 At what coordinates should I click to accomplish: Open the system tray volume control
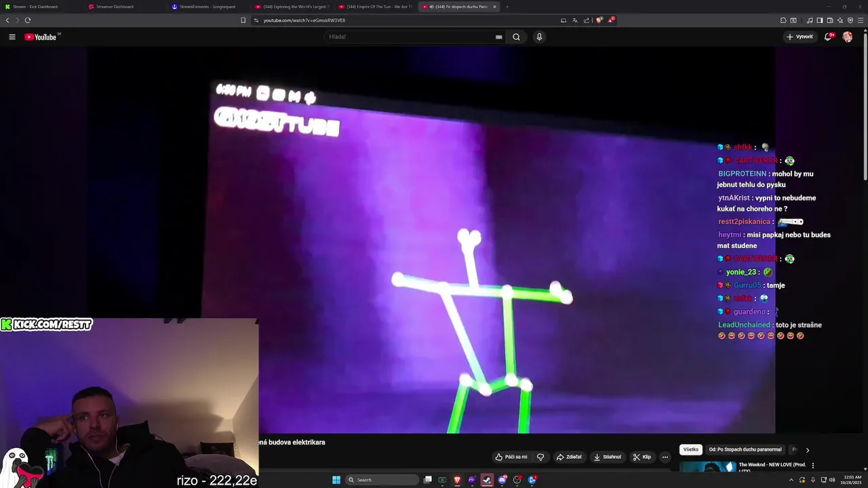click(x=832, y=480)
